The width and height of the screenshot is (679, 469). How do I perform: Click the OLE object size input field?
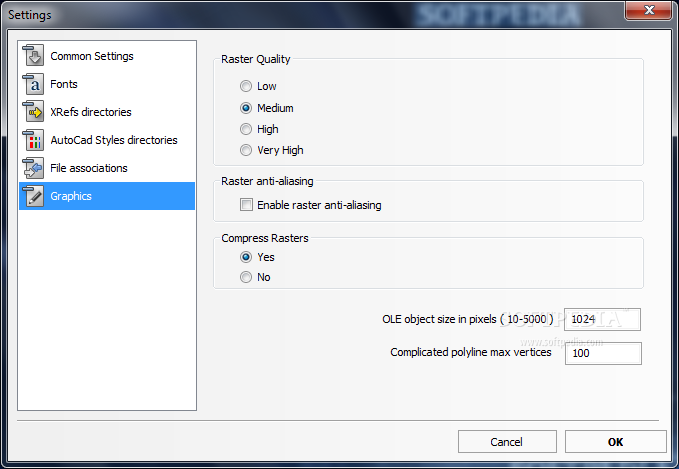[x=602, y=320]
